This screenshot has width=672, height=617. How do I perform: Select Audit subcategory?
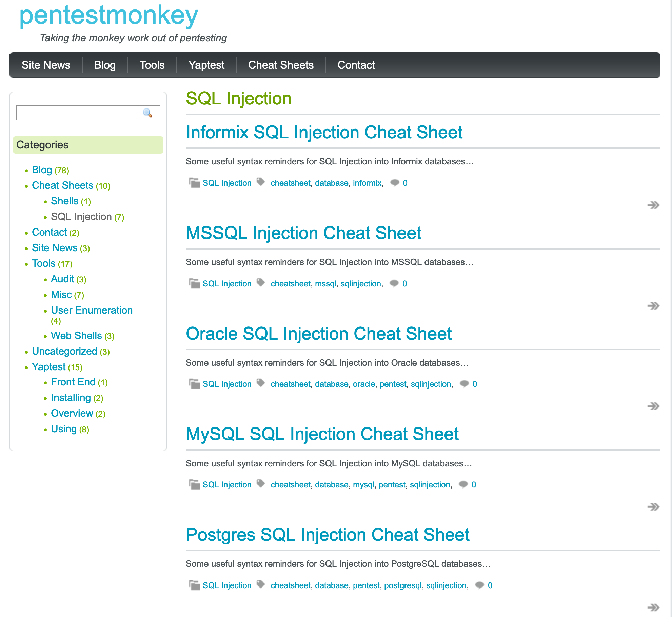[62, 279]
